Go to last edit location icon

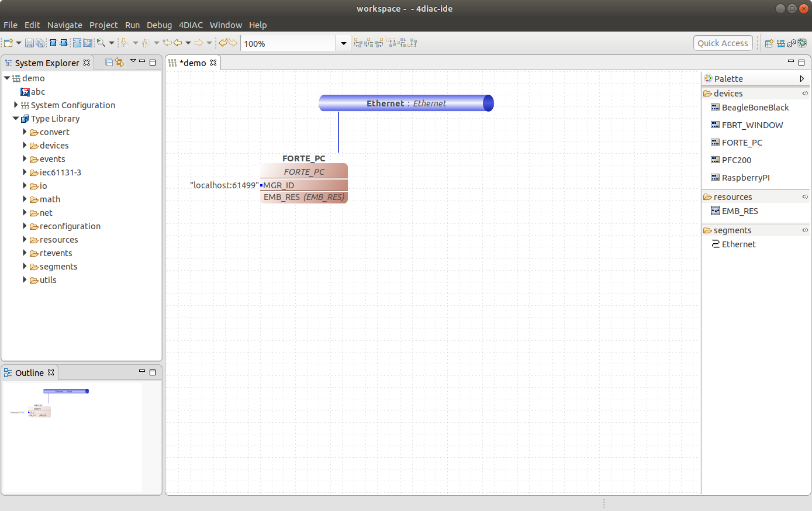[167, 43]
